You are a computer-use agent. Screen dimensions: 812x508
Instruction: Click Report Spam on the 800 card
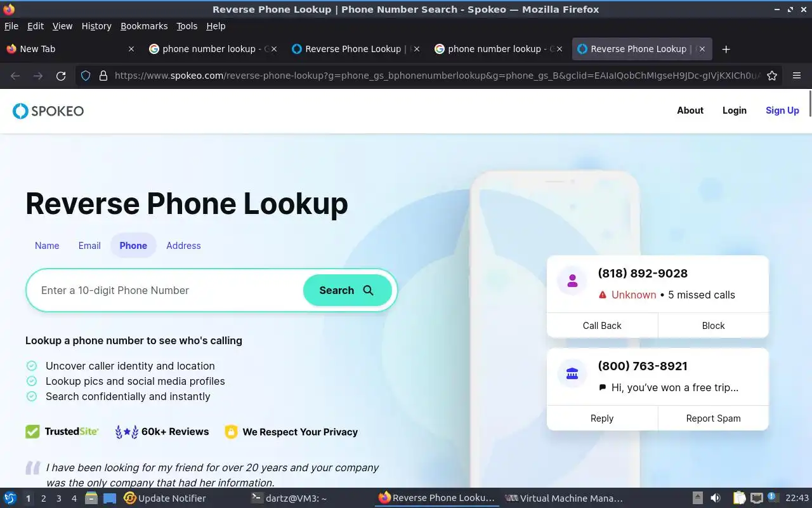pyautogui.click(x=713, y=418)
